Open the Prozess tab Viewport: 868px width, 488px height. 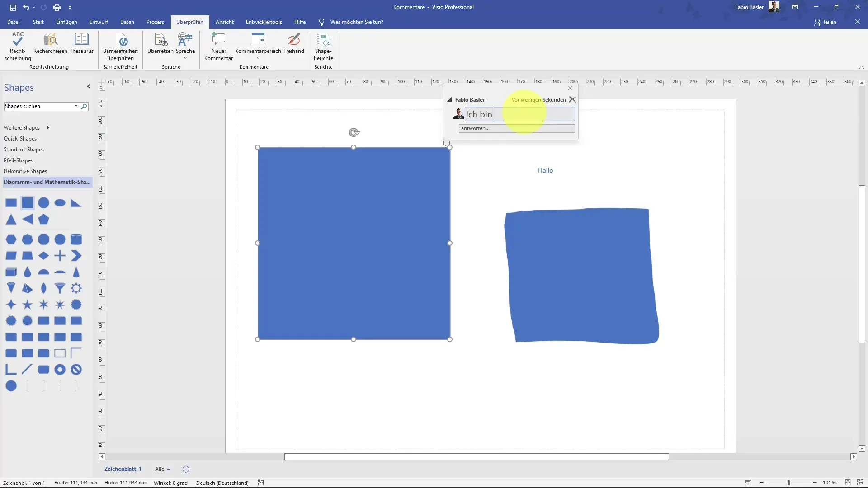(x=155, y=22)
